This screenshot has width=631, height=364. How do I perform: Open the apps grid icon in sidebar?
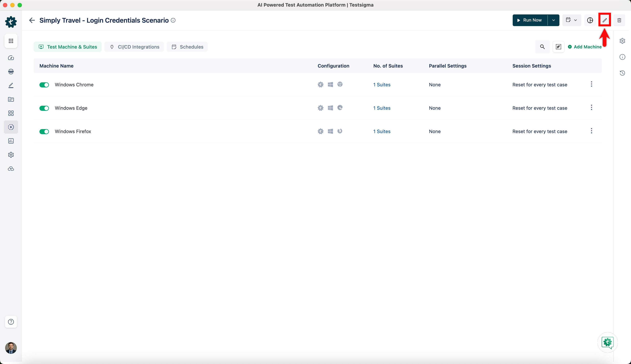[11, 41]
